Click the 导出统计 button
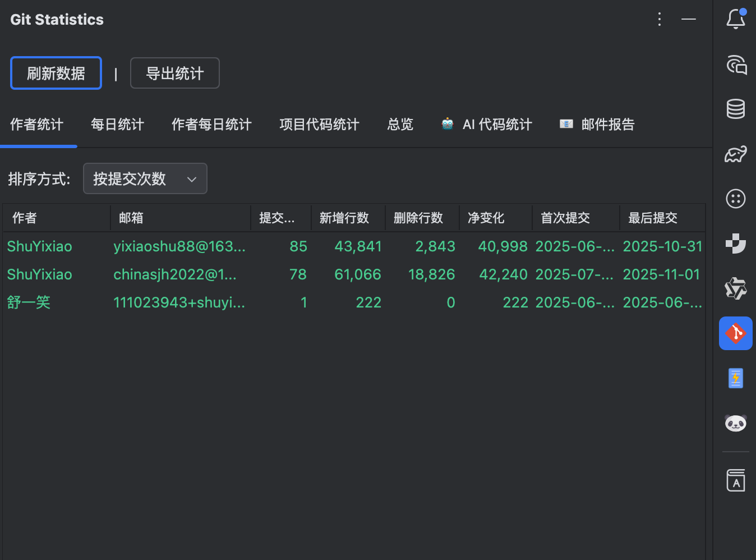 point(174,73)
